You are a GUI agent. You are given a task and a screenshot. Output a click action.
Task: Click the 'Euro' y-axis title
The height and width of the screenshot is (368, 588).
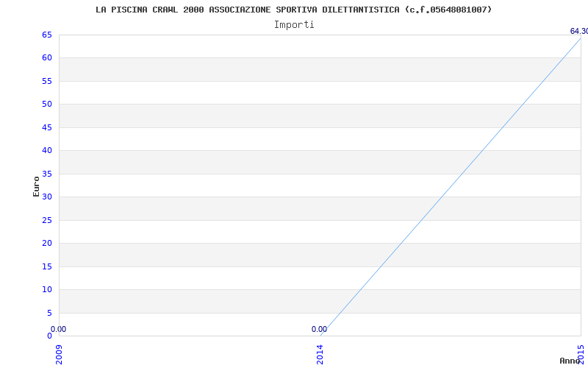[x=36, y=187]
